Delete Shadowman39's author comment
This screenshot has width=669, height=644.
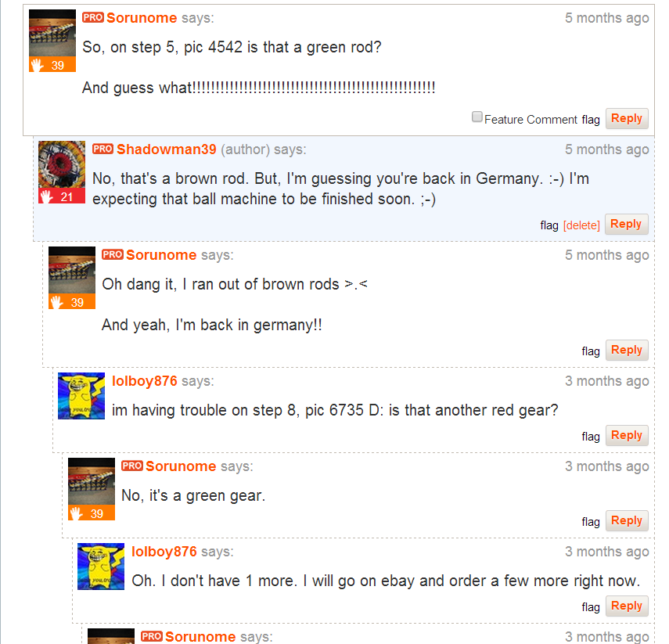pyautogui.click(x=581, y=225)
